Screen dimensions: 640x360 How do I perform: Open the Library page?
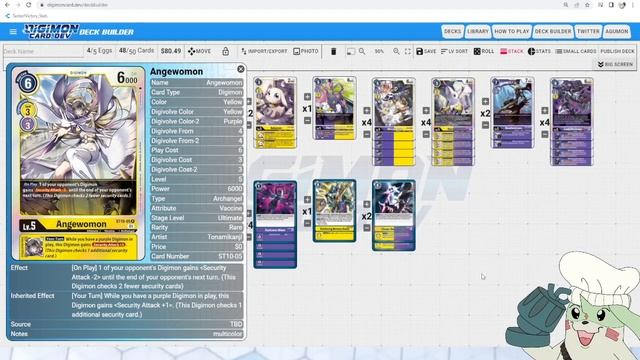[478, 31]
